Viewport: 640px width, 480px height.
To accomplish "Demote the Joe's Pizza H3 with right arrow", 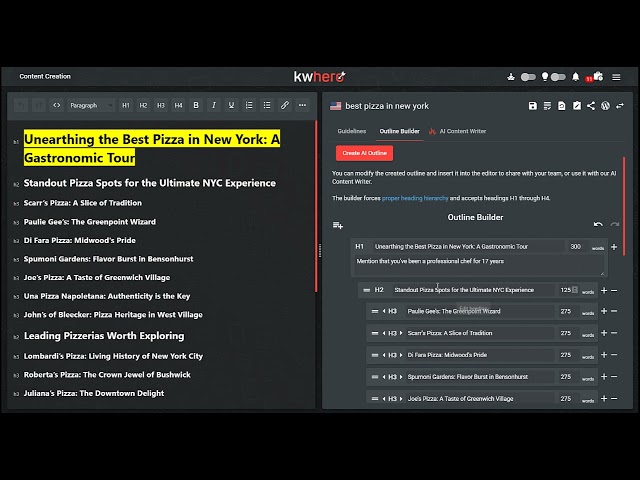I will (401, 399).
